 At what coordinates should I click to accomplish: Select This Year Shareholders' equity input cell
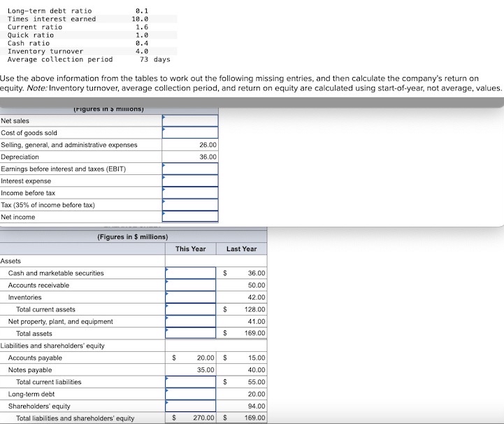tap(191, 406)
